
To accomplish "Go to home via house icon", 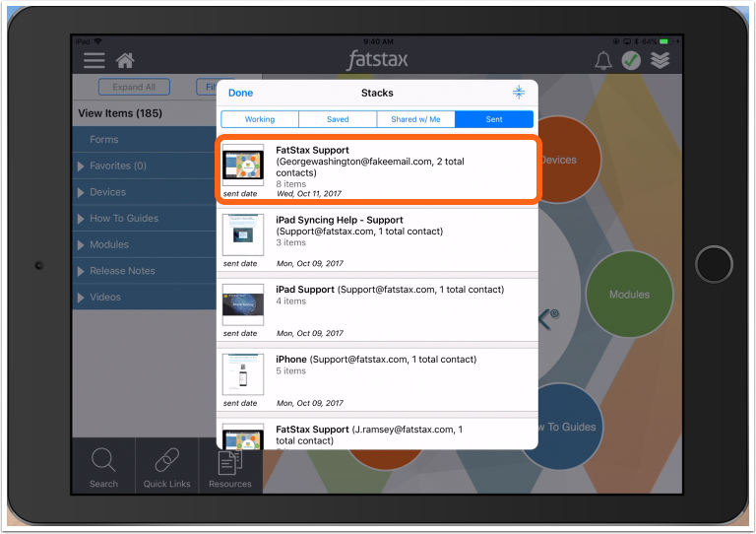I will (125, 60).
